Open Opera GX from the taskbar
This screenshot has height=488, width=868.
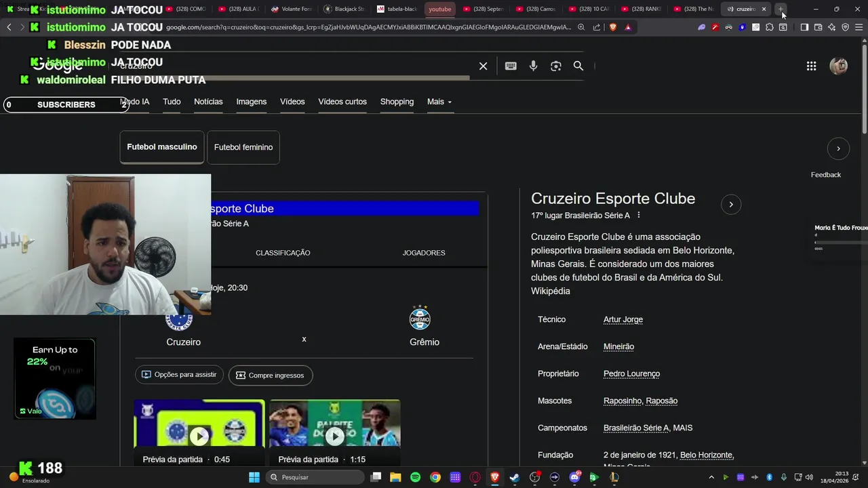point(475,477)
